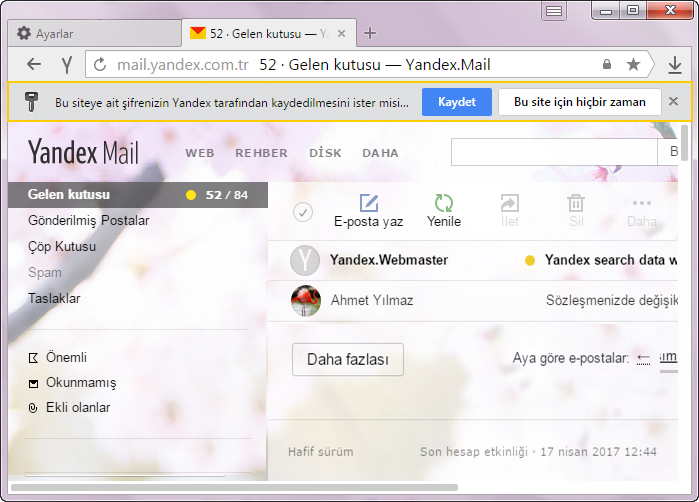Viewport: 699px width, 502px height.
Task: Open Yandex.Webmaster sender name
Action: click(389, 260)
